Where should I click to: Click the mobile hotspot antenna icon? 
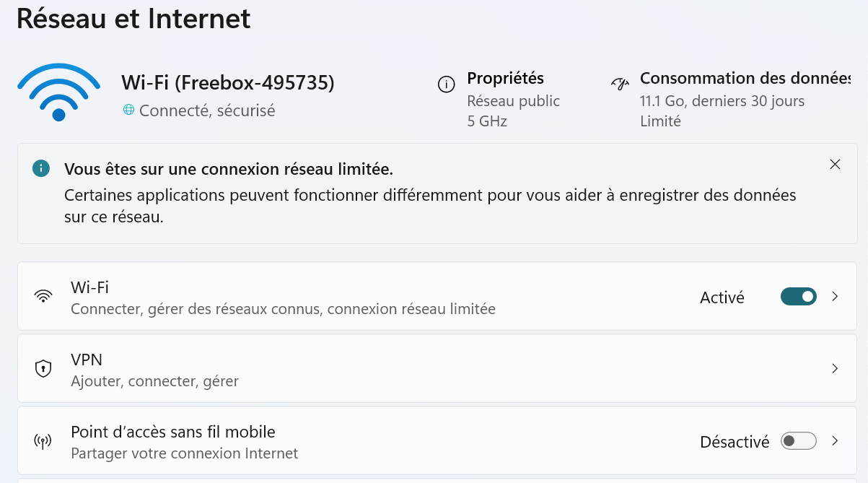(x=43, y=441)
